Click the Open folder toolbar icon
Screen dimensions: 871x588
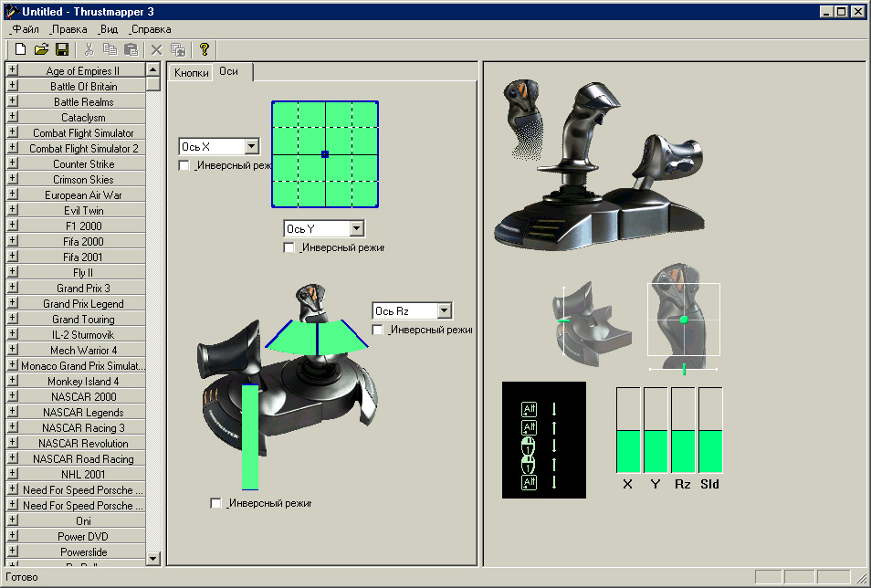pos(41,49)
